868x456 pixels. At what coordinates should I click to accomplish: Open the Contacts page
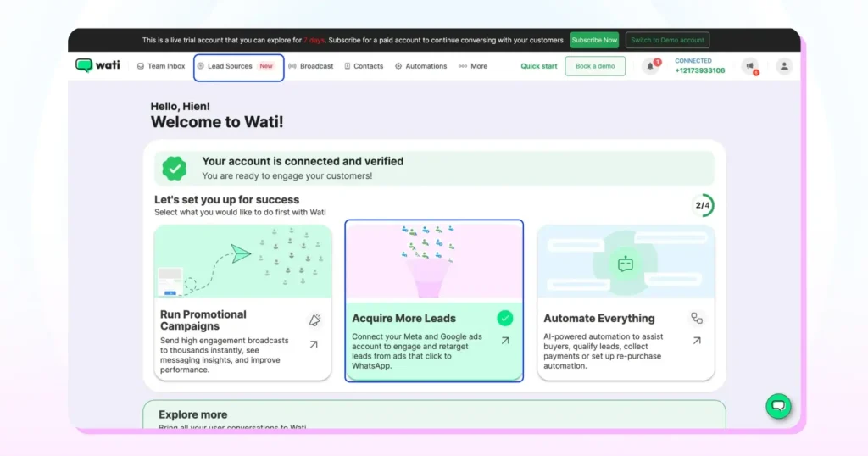(364, 66)
